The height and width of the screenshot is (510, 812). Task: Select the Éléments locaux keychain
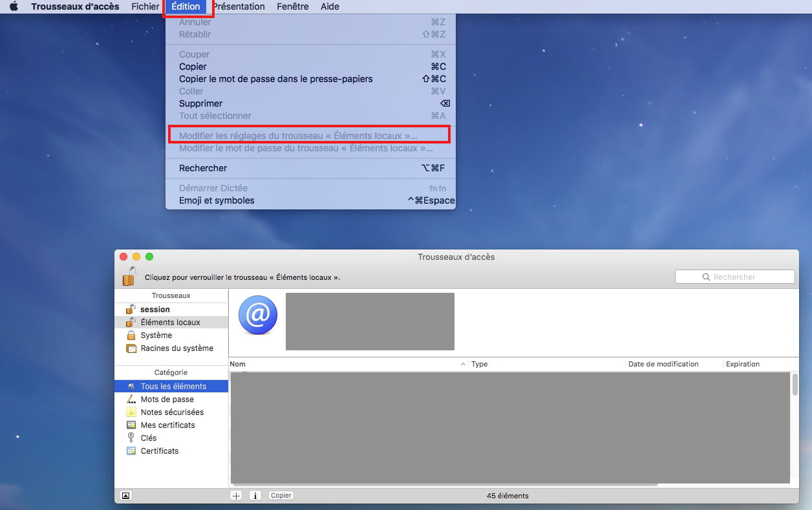pyautogui.click(x=171, y=322)
